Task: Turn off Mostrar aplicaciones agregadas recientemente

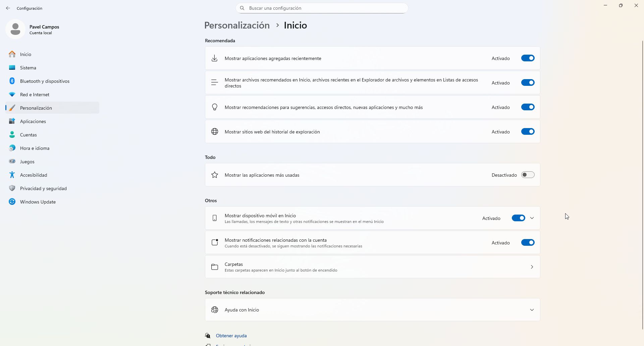Action: click(528, 58)
